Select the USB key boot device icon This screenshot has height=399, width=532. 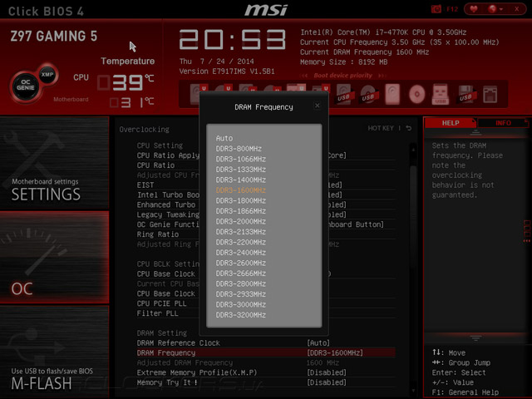click(x=440, y=94)
